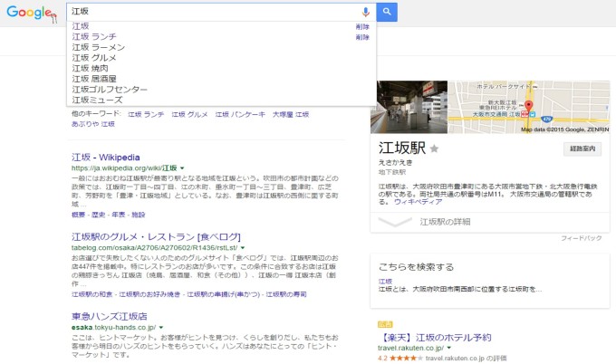Select suggestion 江坂ゴルフセンター
616x364 pixels.
point(110,90)
